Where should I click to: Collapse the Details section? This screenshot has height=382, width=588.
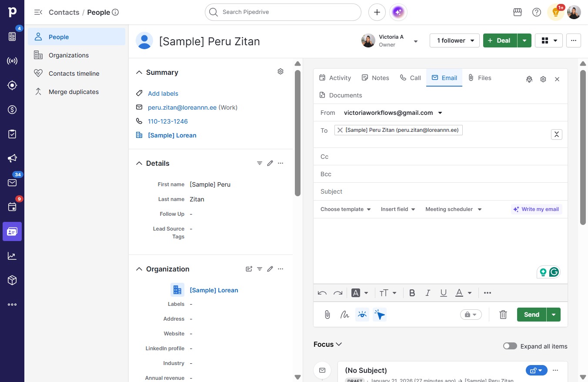(139, 163)
